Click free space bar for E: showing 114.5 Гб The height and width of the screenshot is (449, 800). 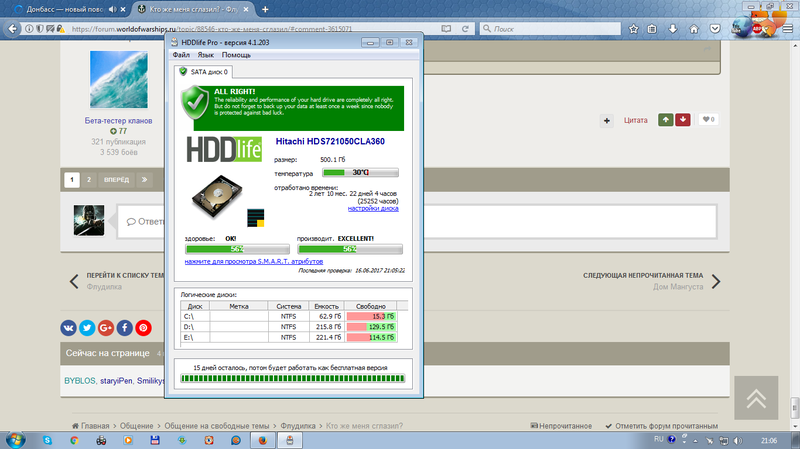click(371, 337)
